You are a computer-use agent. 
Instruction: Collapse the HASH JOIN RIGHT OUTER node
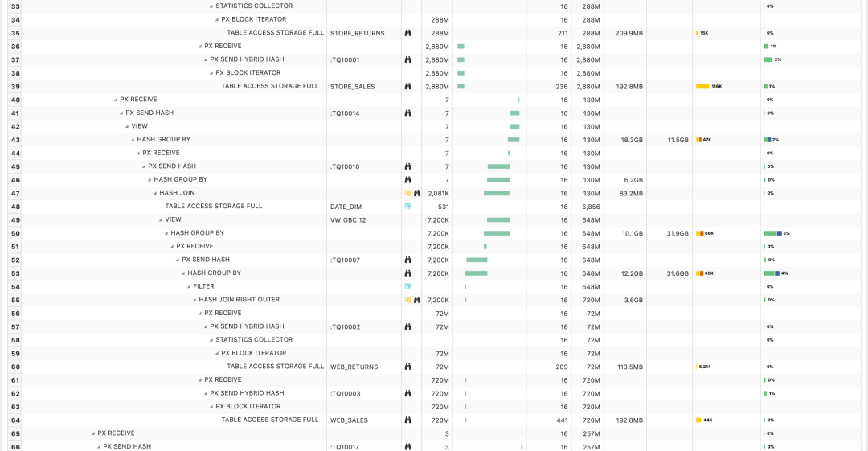194,300
